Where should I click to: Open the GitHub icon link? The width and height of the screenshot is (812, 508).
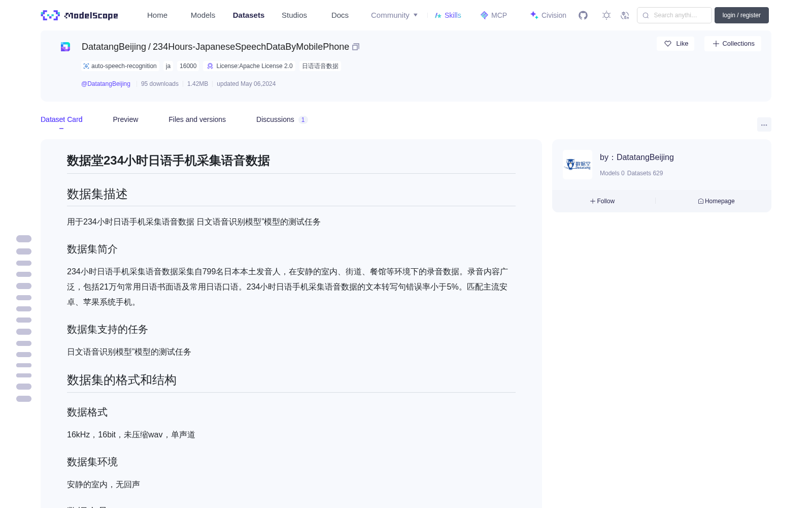583,15
